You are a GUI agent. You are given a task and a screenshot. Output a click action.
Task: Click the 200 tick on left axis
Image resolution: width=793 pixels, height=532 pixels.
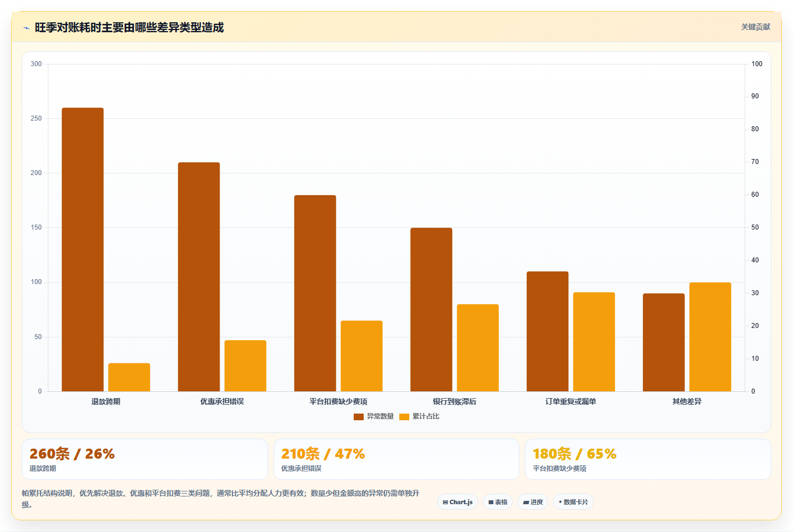[x=36, y=173]
